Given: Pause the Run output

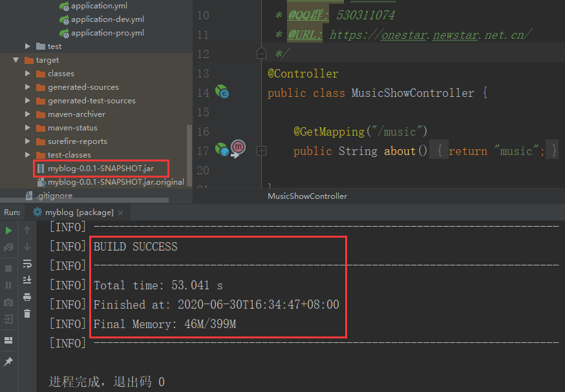Looking at the screenshot, I should pyautogui.click(x=8, y=285).
